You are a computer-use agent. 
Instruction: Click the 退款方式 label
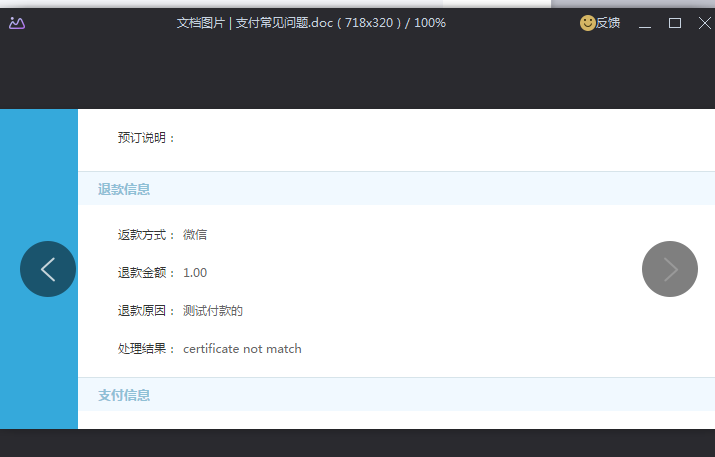coord(146,235)
